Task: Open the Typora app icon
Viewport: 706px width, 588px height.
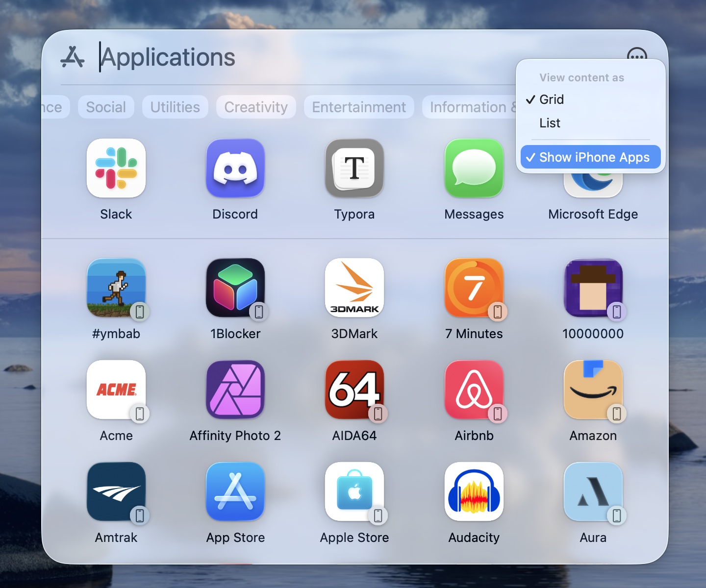Action: coord(354,169)
